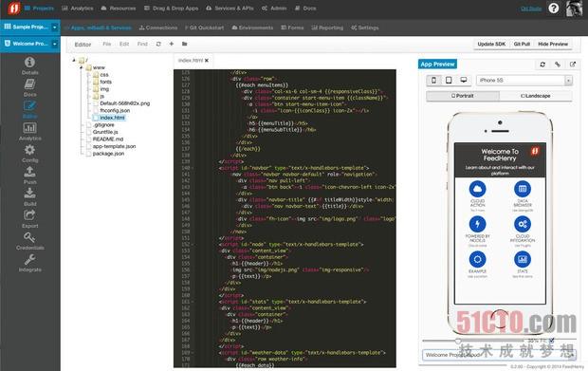Click the FeedHenry logo icon
The height and width of the screenshot is (371, 588).
pos(13,9)
